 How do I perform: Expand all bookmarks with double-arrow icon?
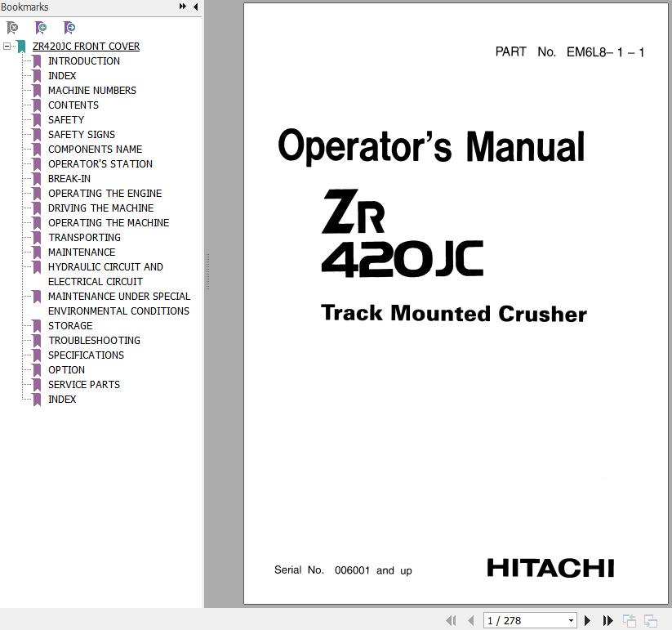tap(183, 7)
